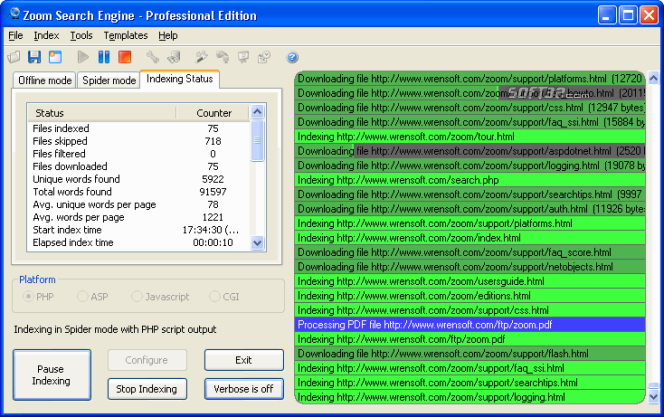The width and height of the screenshot is (664, 417).
Task: Click the Processing PDF file zoom.pdf log line
Action: pyautogui.click(x=470, y=325)
